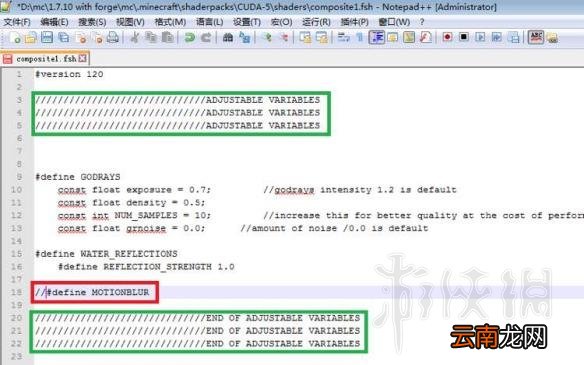Click the Paste clipboard icon

(x=167, y=37)
